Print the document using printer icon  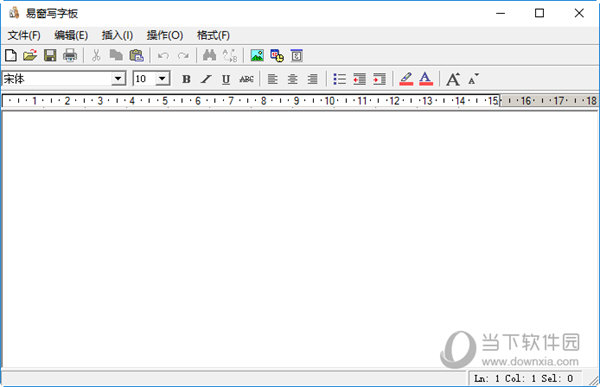(x=70, y=56)
